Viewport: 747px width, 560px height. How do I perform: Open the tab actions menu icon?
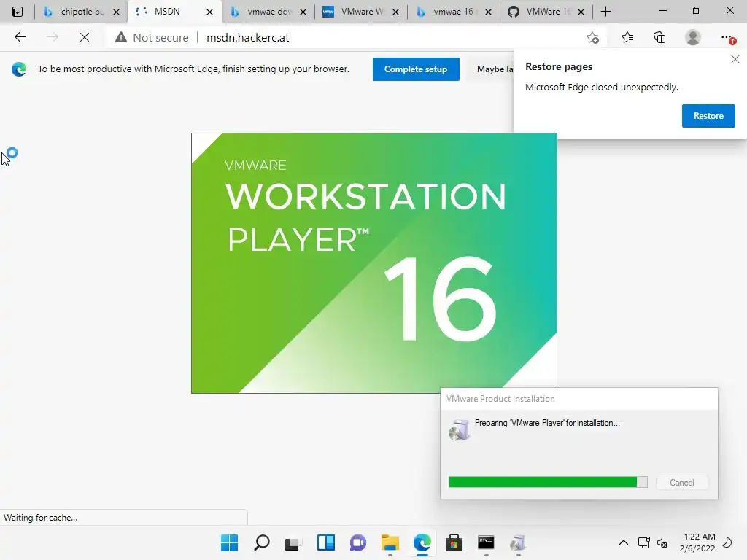tap(18, 12)
